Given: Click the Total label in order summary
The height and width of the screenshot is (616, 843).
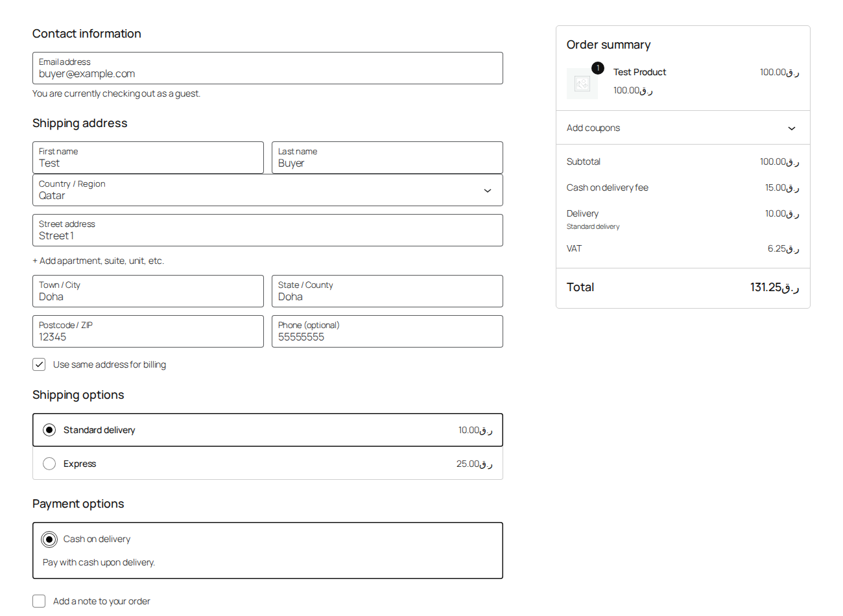Looking at the screenshot, I should tap(580, 287).
